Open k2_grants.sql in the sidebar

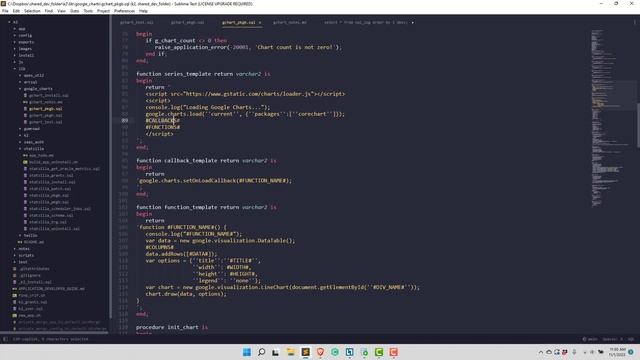(x=33, y=302)
